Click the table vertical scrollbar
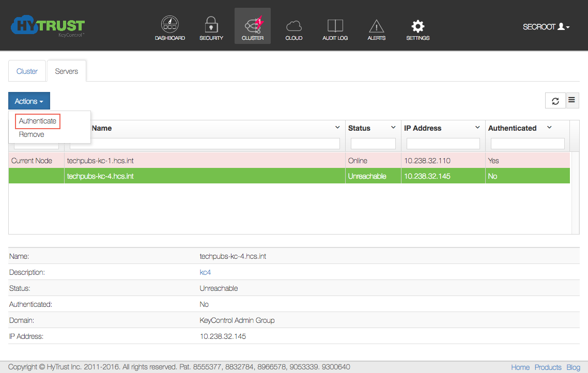The image size is (588, 373). coord(575,193)
